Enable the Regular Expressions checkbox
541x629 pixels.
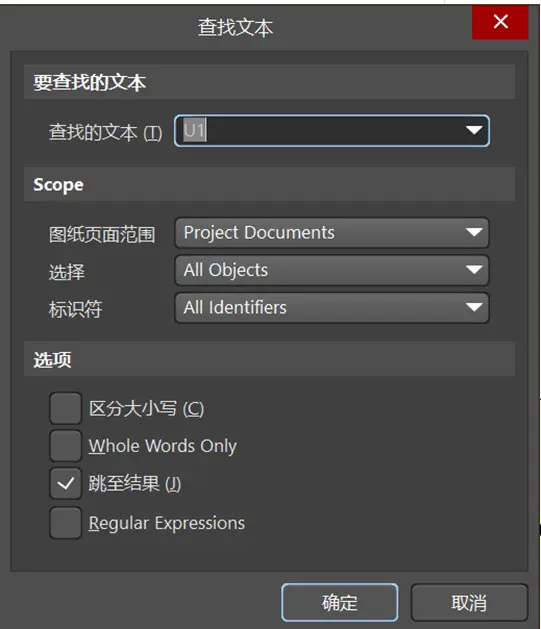65,523
